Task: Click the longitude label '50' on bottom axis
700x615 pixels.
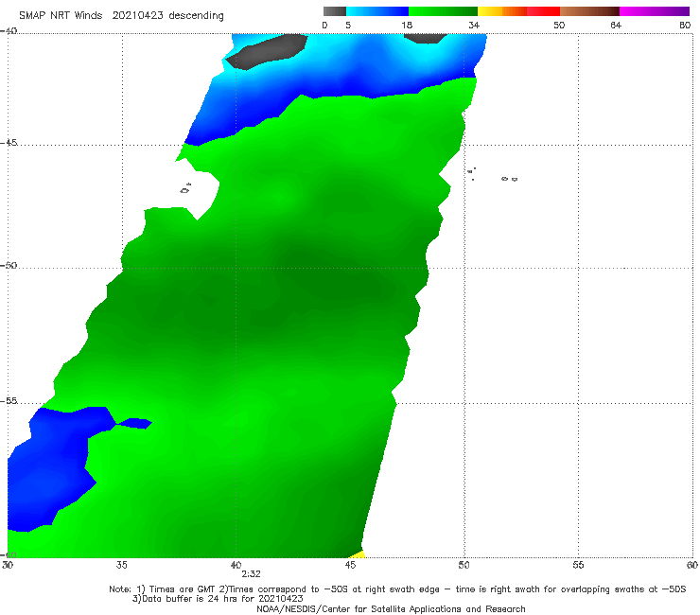Action: (464, 565)
